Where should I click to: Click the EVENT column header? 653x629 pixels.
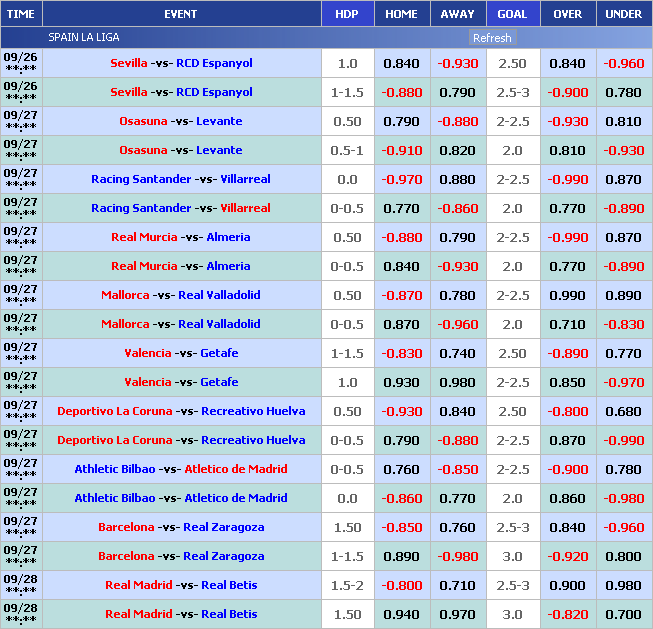tap(181, 14)
